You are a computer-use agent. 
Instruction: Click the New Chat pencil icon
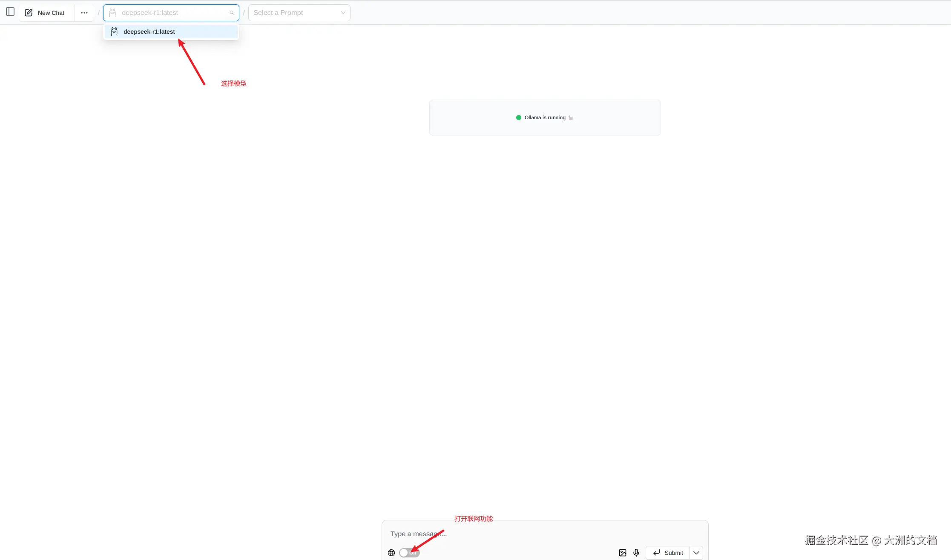29,13
